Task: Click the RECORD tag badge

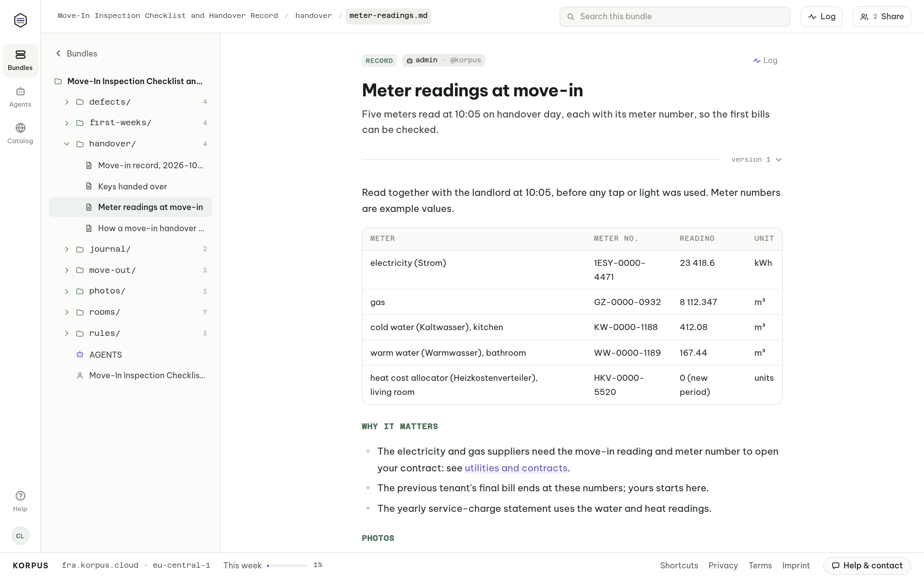Action: 379,60
